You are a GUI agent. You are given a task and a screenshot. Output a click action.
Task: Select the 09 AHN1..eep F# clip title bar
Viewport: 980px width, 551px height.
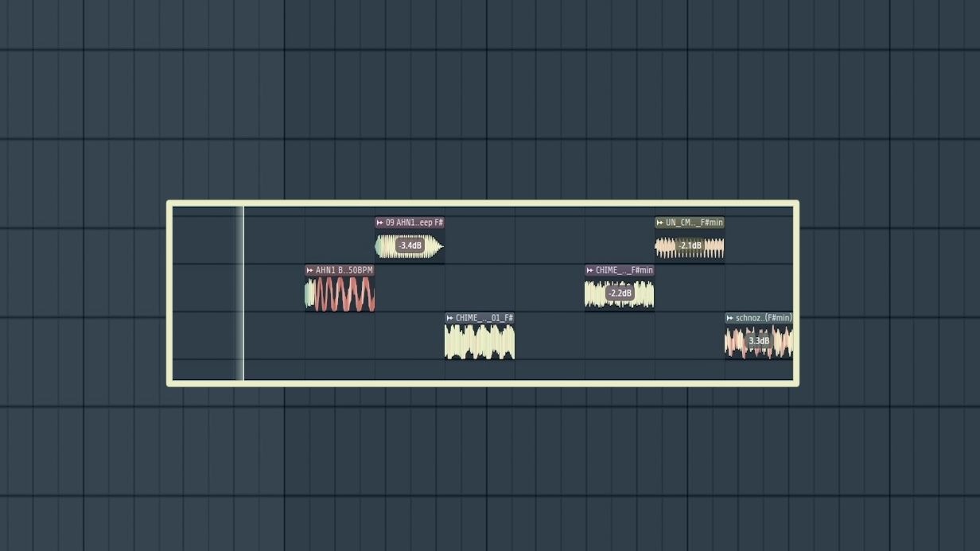pyautogui.click(x=414, y=223)
